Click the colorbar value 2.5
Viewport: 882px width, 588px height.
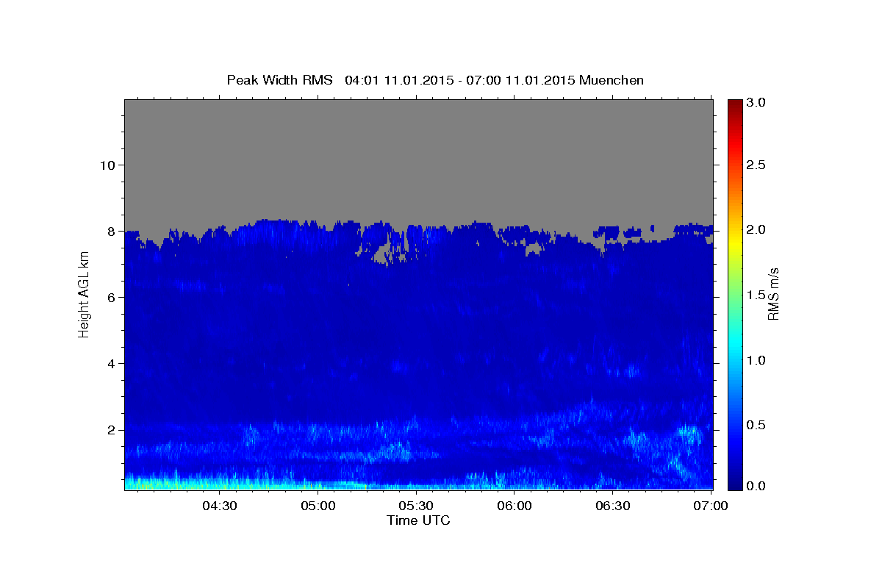(x=756, y=165)
